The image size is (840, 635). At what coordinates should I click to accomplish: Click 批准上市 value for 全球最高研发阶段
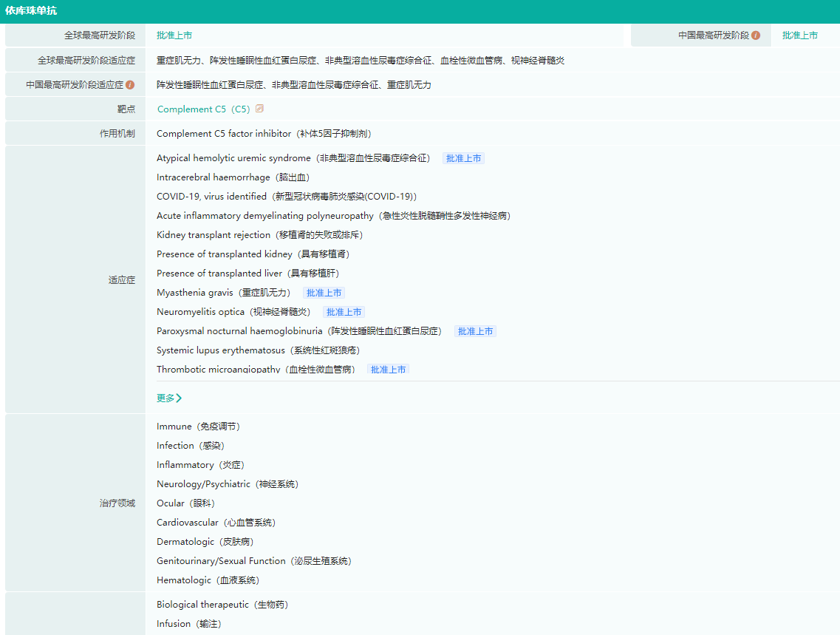click(x=174, y=35)
